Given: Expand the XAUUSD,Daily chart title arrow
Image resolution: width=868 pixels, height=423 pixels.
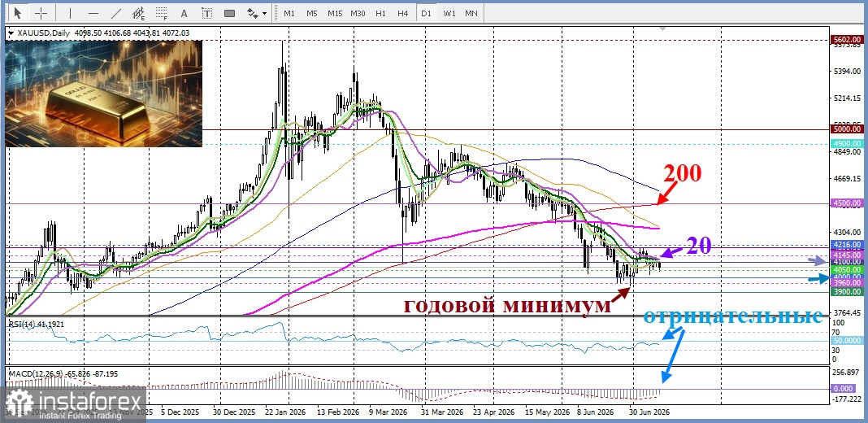Looking at the screenshot, I should (x=11, y=33).
